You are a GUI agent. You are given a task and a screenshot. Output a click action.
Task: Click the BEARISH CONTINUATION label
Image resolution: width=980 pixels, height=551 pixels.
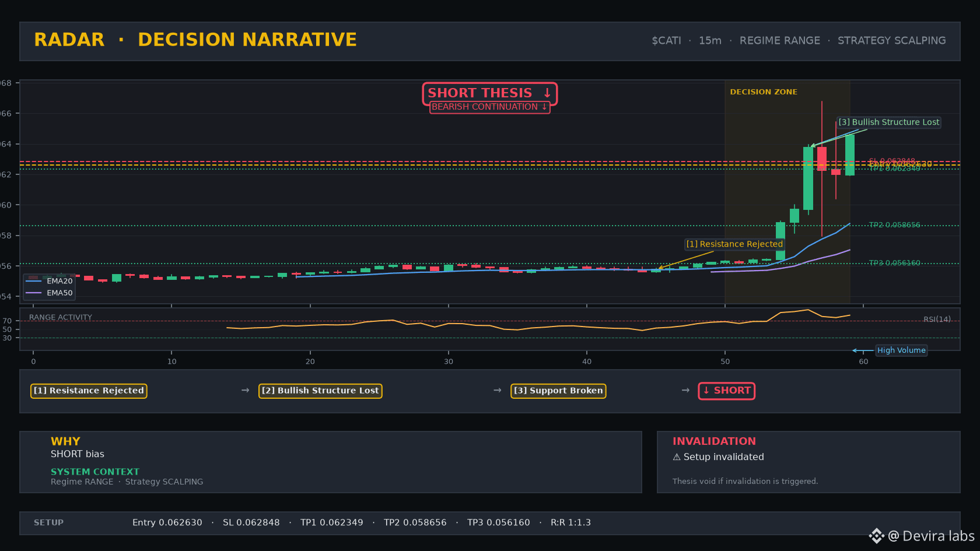point(490,107)
